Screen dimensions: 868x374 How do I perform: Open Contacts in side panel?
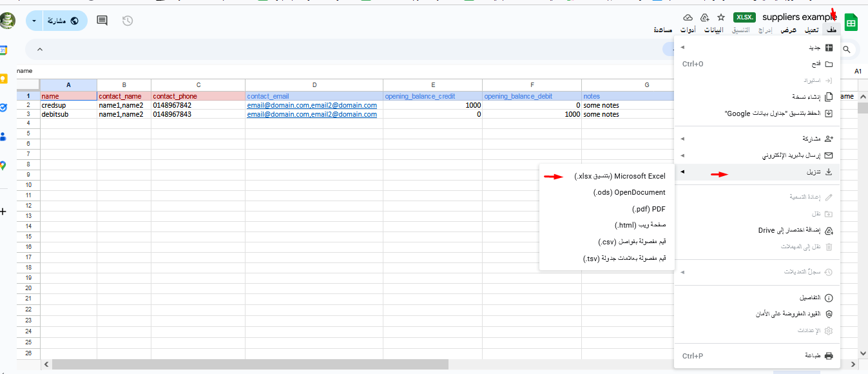(3, 136)
